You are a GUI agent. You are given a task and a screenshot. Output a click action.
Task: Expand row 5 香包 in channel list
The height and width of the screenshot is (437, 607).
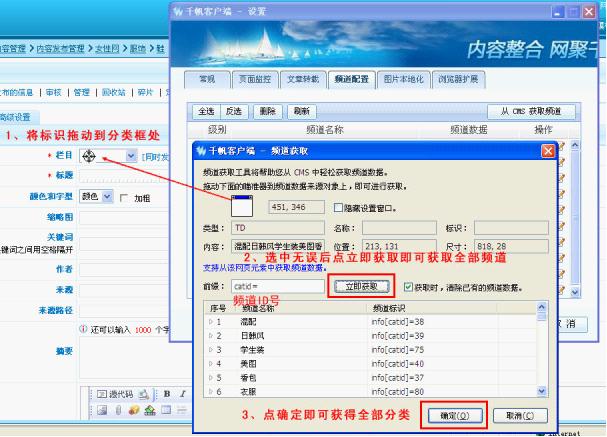coord(211,378)
